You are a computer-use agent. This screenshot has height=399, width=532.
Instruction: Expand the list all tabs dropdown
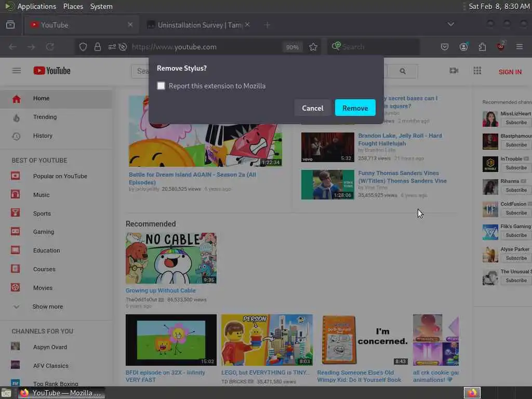(x=450, y=24)
